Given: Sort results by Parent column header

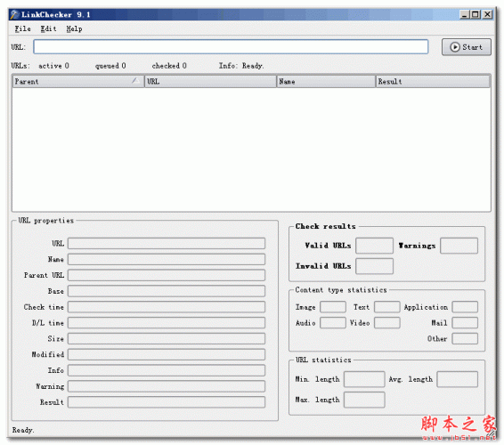Looking at the screenshot, I should [78, 82].
